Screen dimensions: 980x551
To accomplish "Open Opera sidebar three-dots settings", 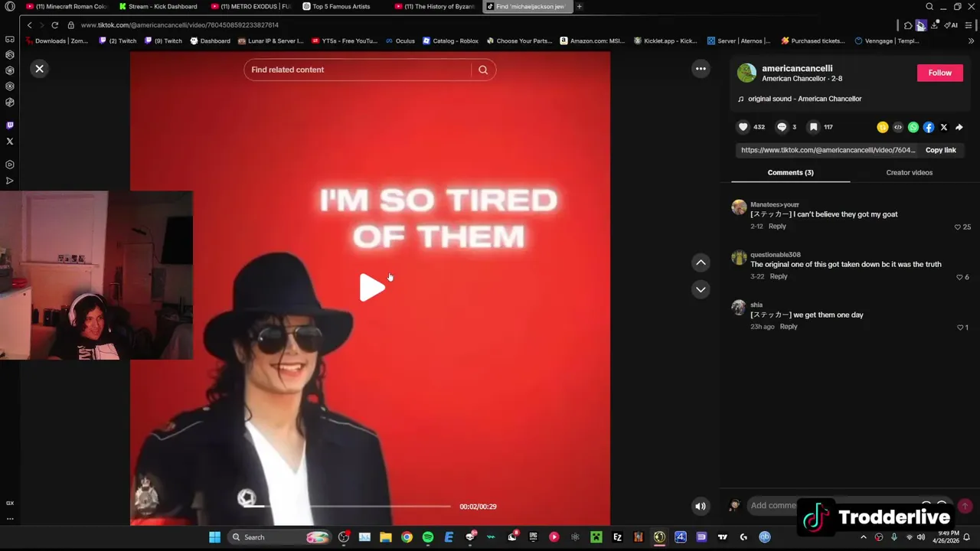I will click(10, 518).
